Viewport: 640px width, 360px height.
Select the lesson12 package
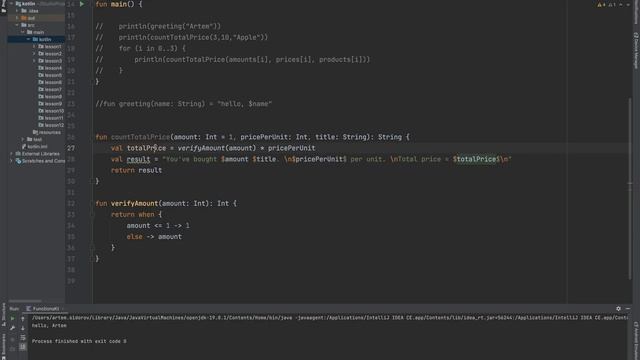[51, 125]
